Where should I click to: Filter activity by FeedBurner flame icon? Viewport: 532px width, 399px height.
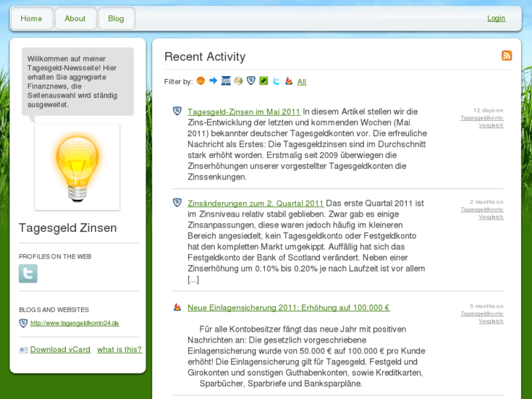tap(288, 81)
